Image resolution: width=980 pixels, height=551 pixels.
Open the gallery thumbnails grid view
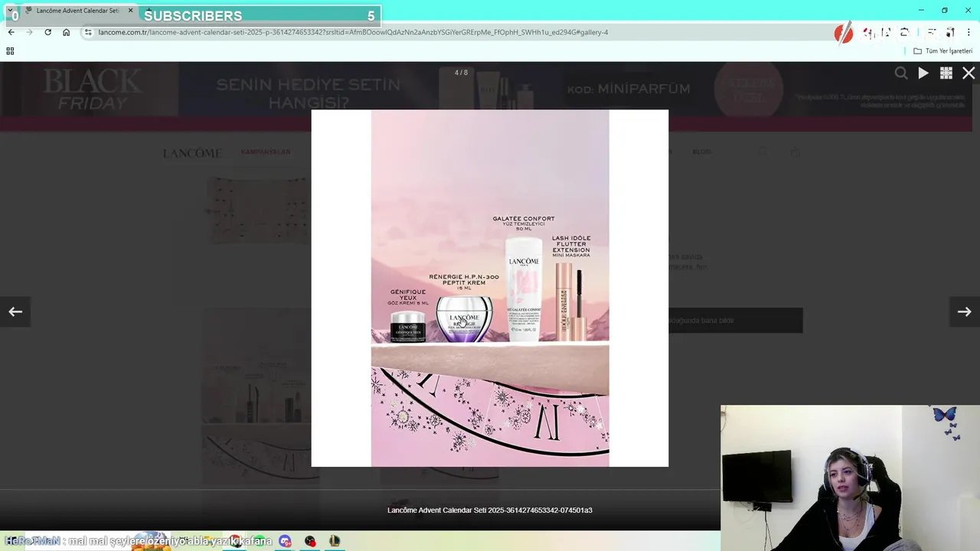[x=946, y=73]
